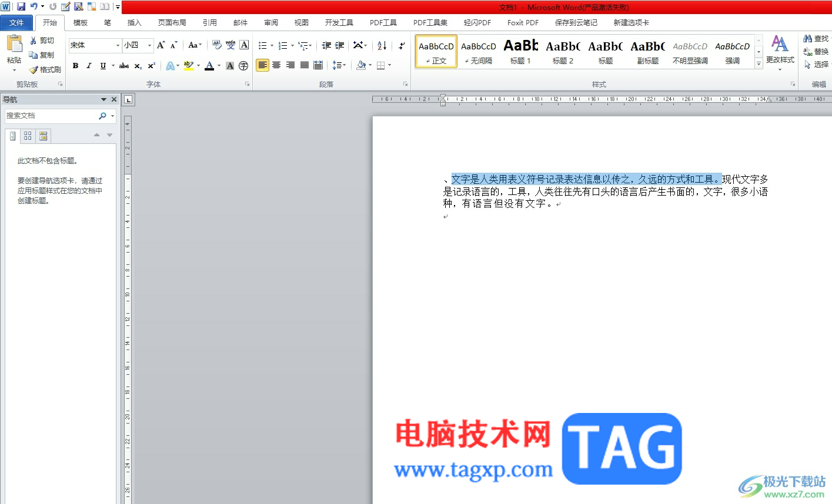Activate the 格式刷 format painter
Screen dimensions: 832x504
click(x=45, y=69)
